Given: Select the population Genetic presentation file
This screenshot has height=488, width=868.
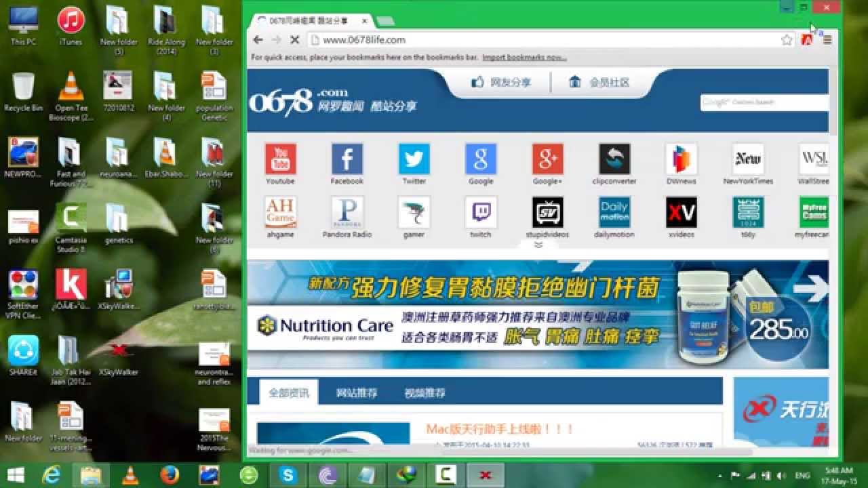Looking at the screenshot, I should 214,96.
